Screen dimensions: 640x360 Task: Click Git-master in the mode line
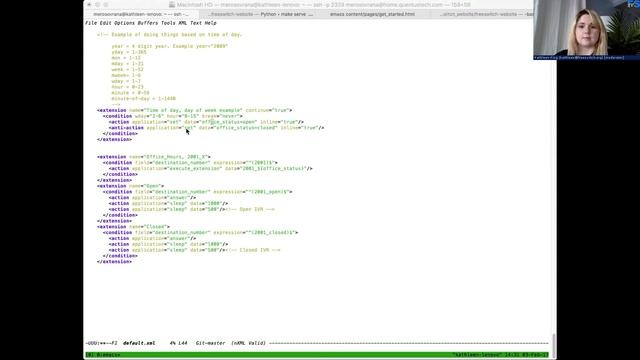[x=210, y=343]
